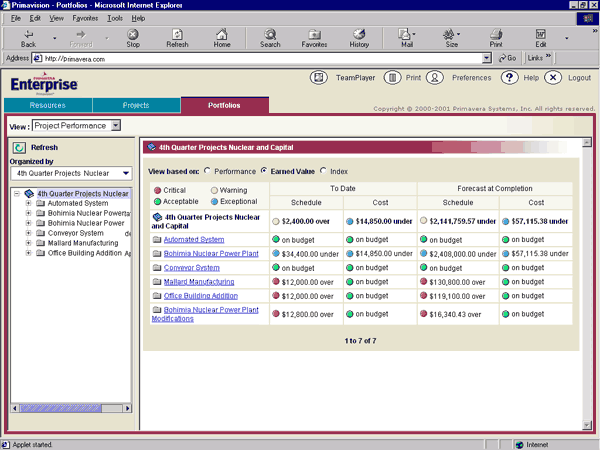Select the Earned Value radio button
The image size is (600, 450).
(x=264, y=171)
